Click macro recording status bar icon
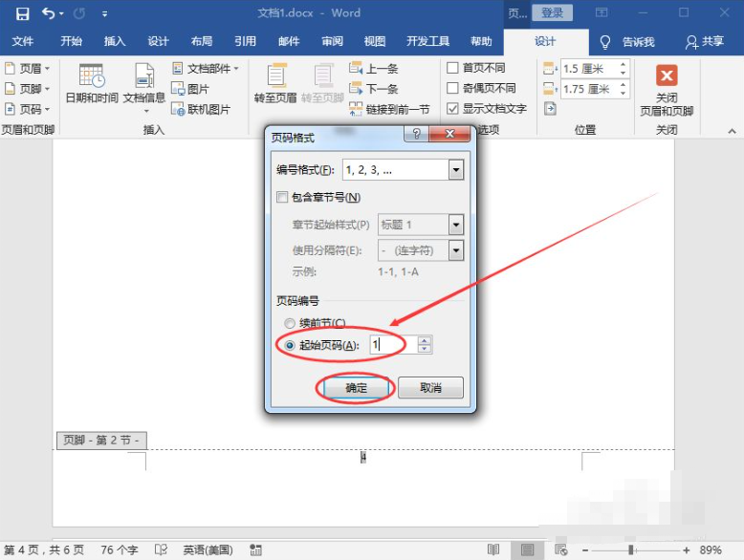Screen dimensions: 744x560 coord(255,550)
